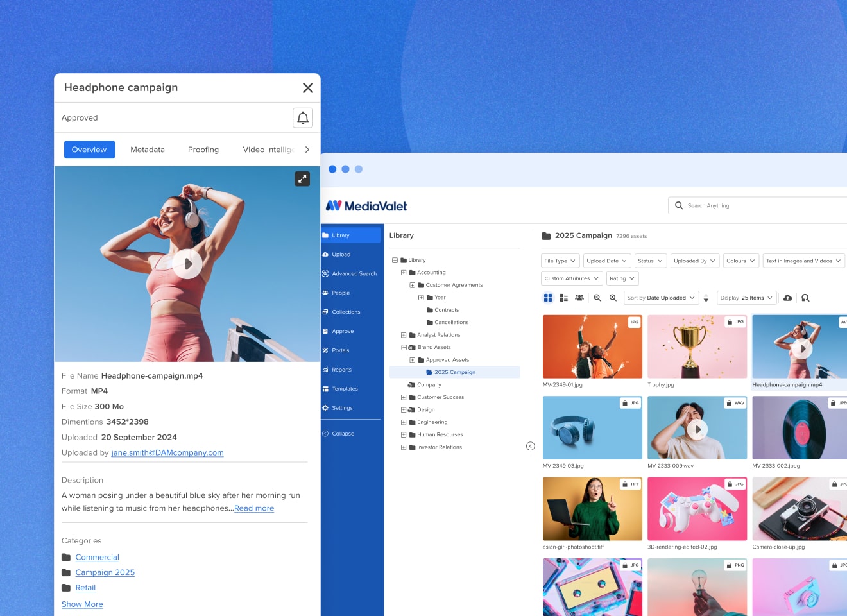This screenshot has height=616, width=847.
Task: Open the Sort by Date Uploaded dropdown
Action: point(662,298)
